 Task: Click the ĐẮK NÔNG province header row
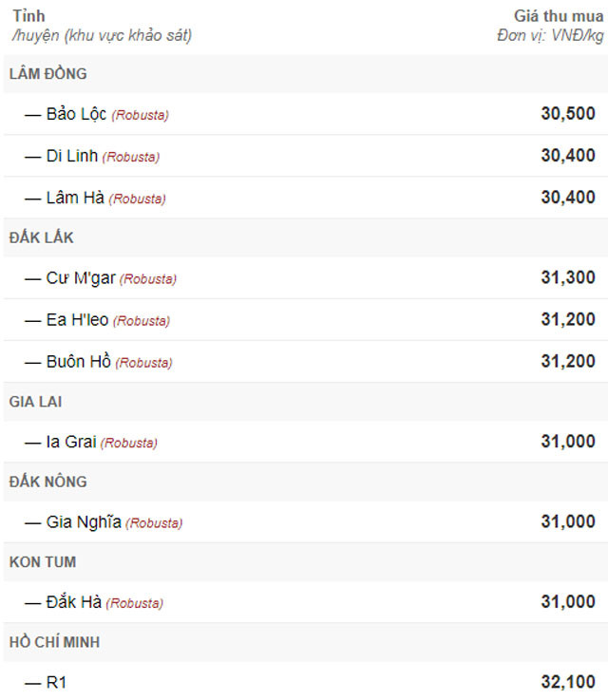[47, 482]
